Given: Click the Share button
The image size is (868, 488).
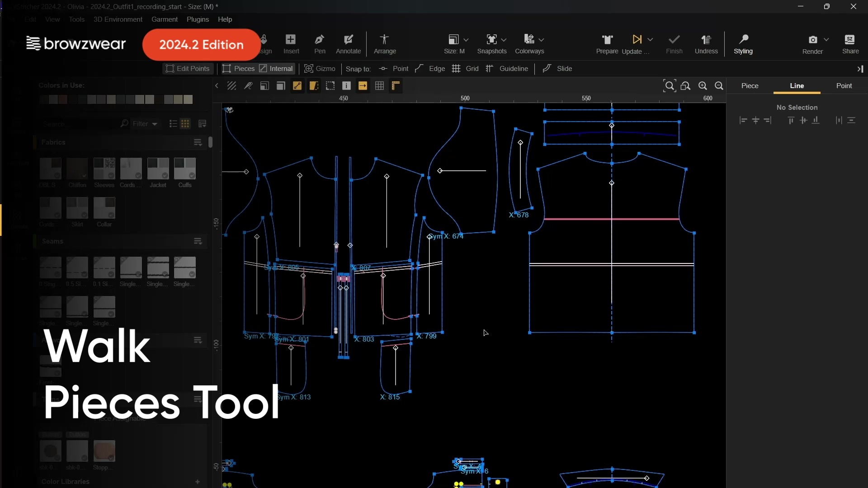Looking at the screenshot, I should pos(850,44).
